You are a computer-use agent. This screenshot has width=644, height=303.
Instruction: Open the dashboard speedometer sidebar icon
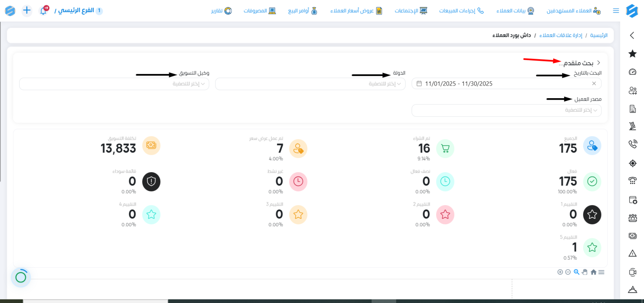632,72
